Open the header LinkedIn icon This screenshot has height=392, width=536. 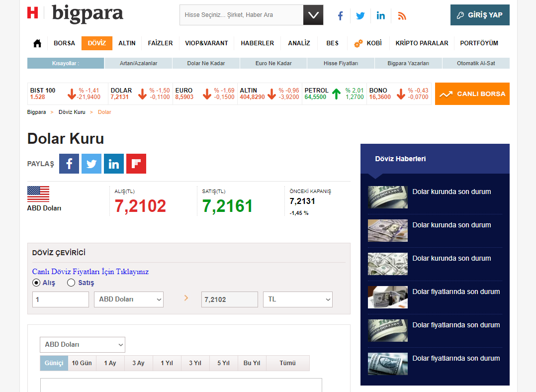click(x=380, y=16)
